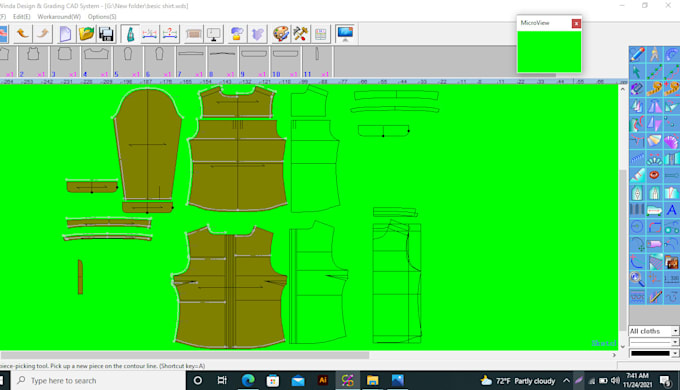Open the paint palette color icon
This screenshot has height=390, width=680.
[281, 34]
